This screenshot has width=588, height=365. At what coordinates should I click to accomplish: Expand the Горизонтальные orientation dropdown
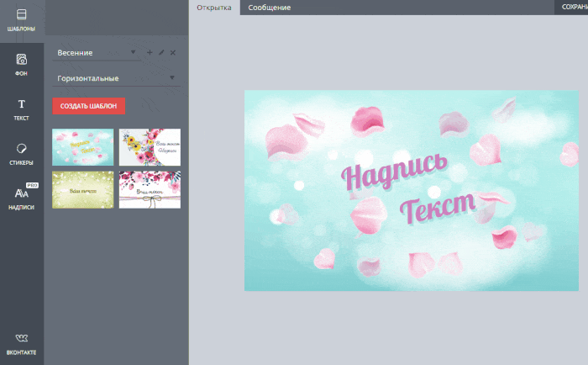coord(116,78)
